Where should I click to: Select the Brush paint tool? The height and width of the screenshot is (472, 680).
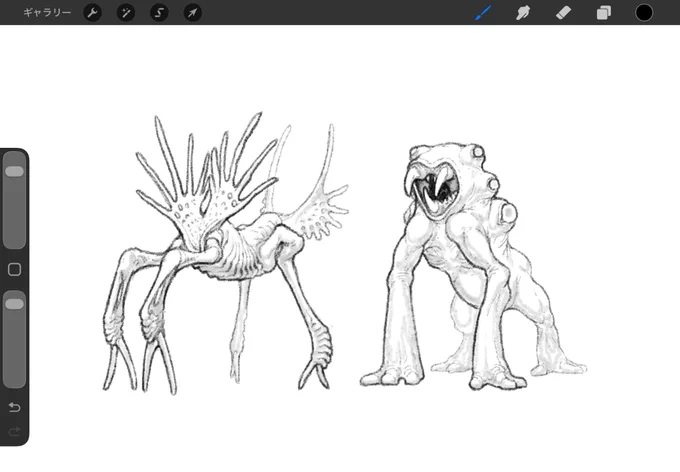pos(483,13)
